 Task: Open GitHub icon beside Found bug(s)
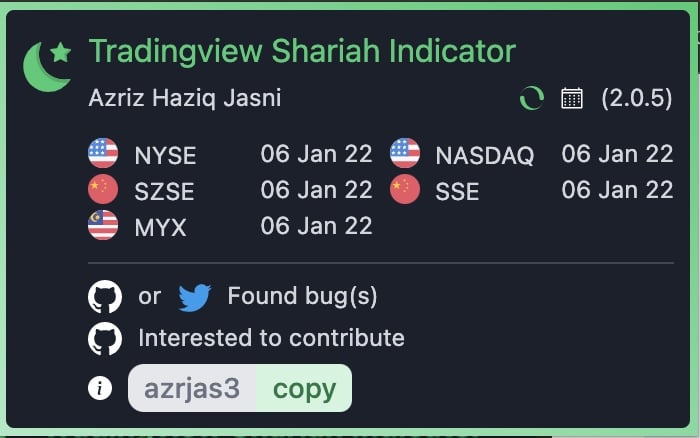pyautogui.click(x=105, y=296)
